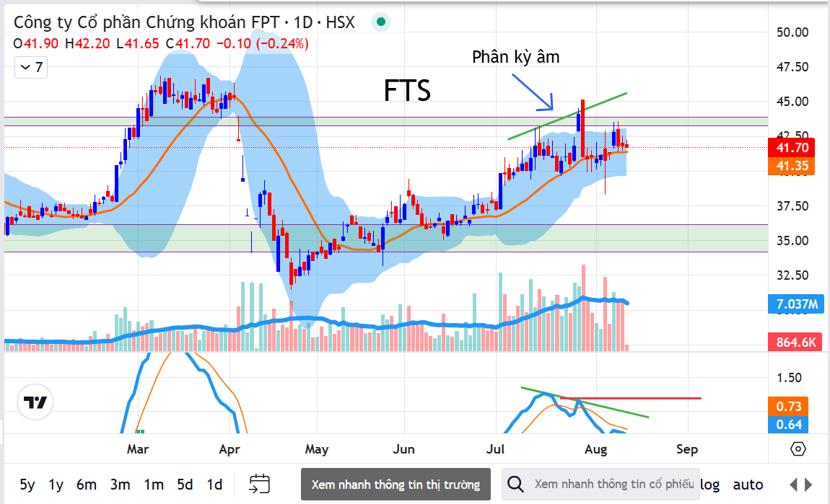Image resolution: width=830 pixels, height=504 pixels.
Task: Click the Jun label on time axis
Action: [x=403, y=449]
